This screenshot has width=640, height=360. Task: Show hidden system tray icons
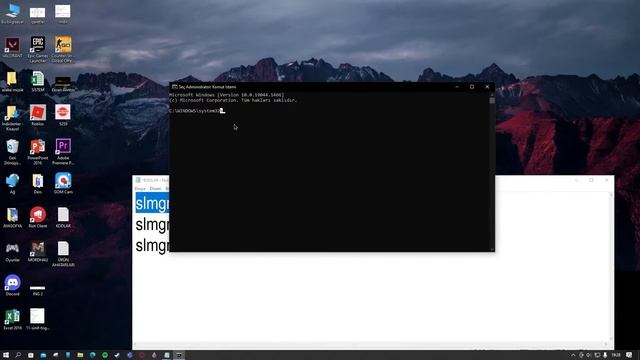pyautogui.click(x=573, y=355)
